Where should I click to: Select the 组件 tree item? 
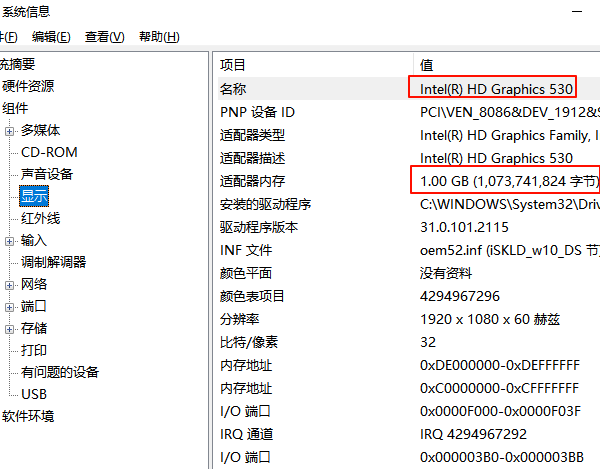pyautogui.click(x=15, y=108)
